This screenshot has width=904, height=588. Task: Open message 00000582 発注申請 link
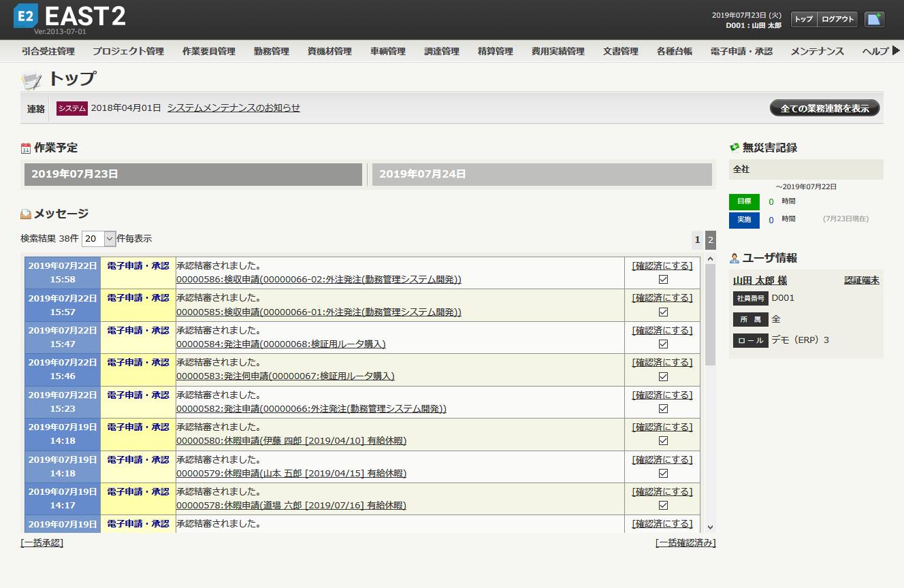(312, 408)
